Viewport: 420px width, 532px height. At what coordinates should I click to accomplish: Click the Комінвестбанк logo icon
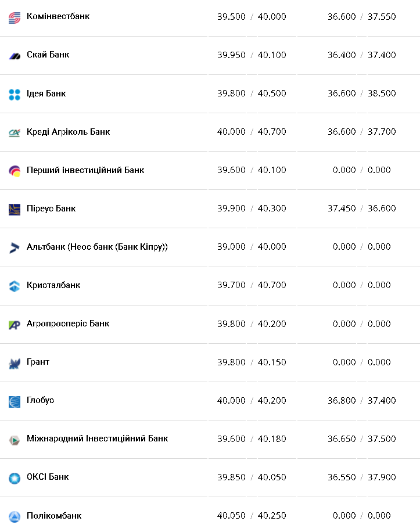(15, 18)
